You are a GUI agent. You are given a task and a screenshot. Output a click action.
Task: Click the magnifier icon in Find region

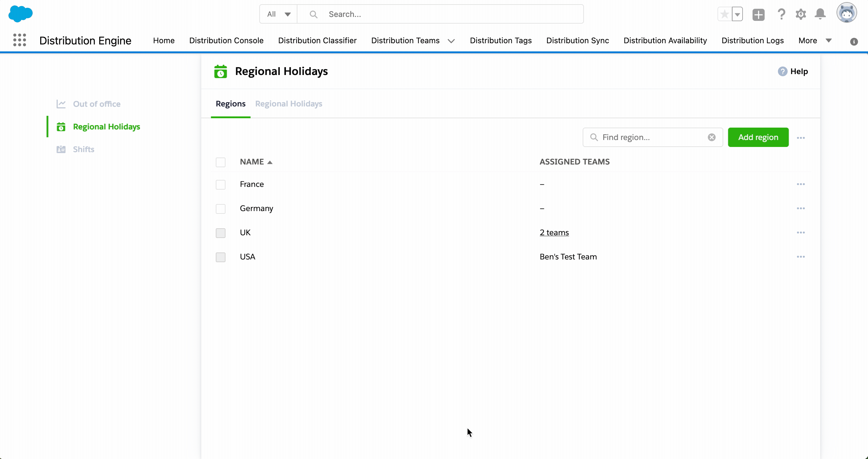pos(594,137)
